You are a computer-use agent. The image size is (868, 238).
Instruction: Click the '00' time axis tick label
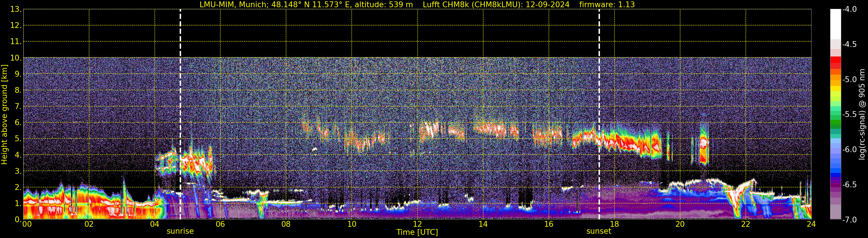pyautogui.click(x=27, y=224)
